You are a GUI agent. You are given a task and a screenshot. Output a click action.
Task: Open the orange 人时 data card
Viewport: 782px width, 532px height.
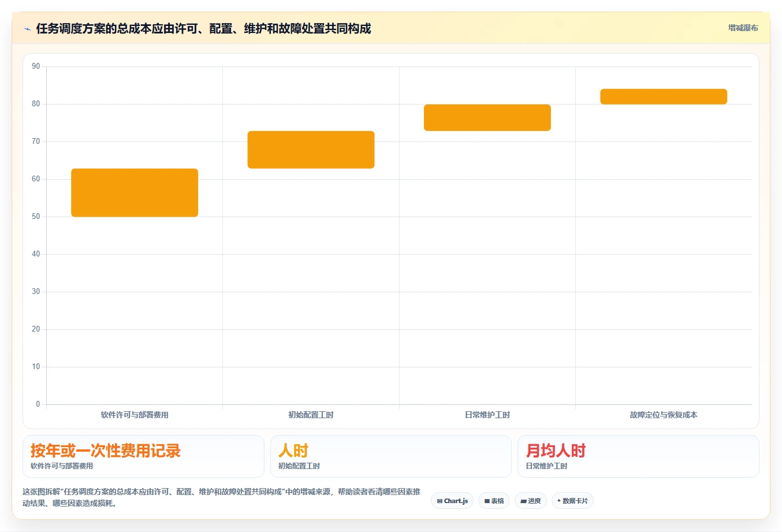coord(391,456)
